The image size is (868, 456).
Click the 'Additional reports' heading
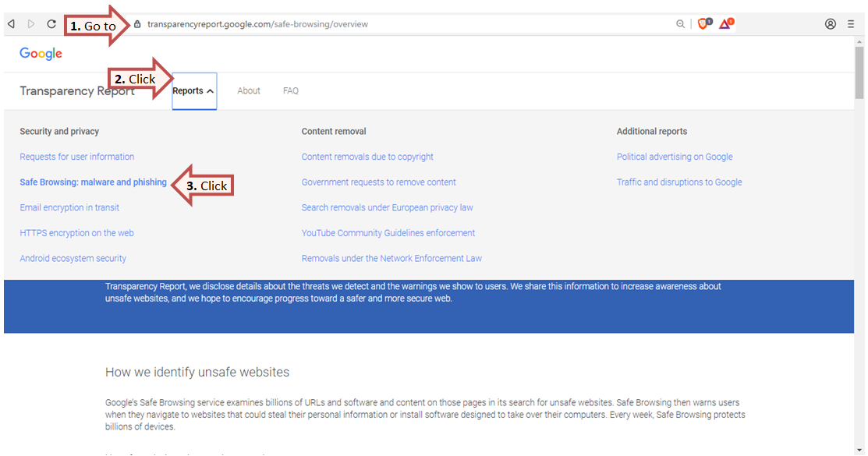(x=651, y=131)
